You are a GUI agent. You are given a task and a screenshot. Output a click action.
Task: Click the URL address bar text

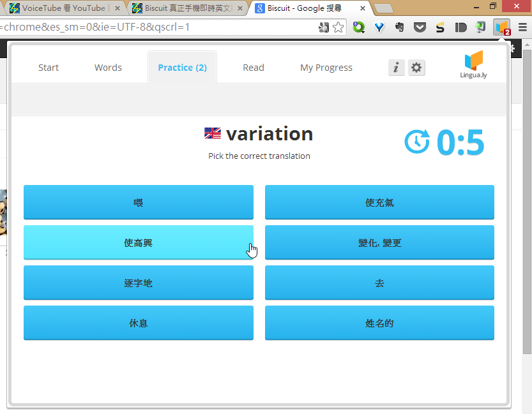[95, 27]
